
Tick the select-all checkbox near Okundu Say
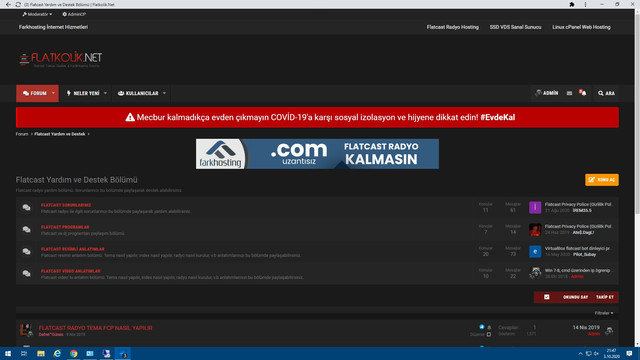pyautogui.click(x=547, y=297)
